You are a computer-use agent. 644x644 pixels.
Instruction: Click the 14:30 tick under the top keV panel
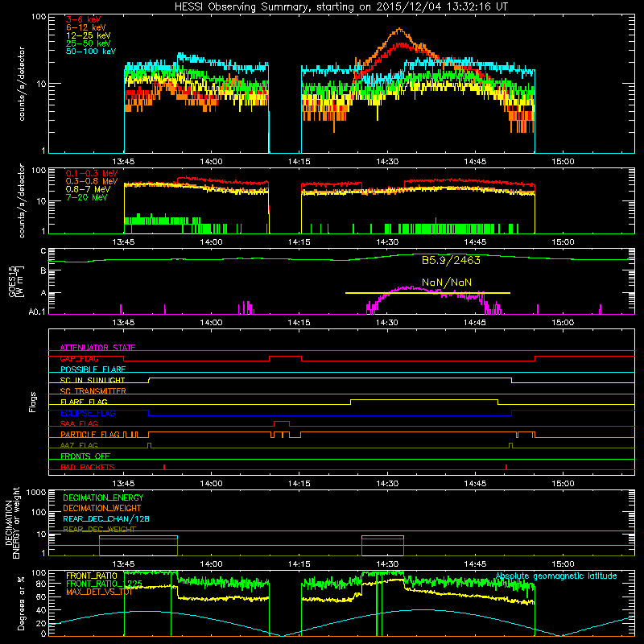(387, 162)
